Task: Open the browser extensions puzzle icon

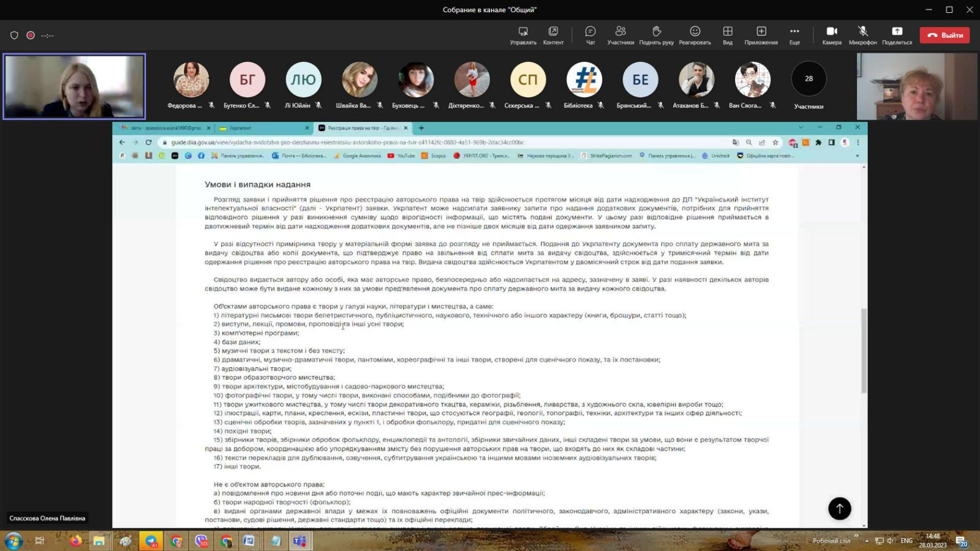Action: click(x=818, y=143)
